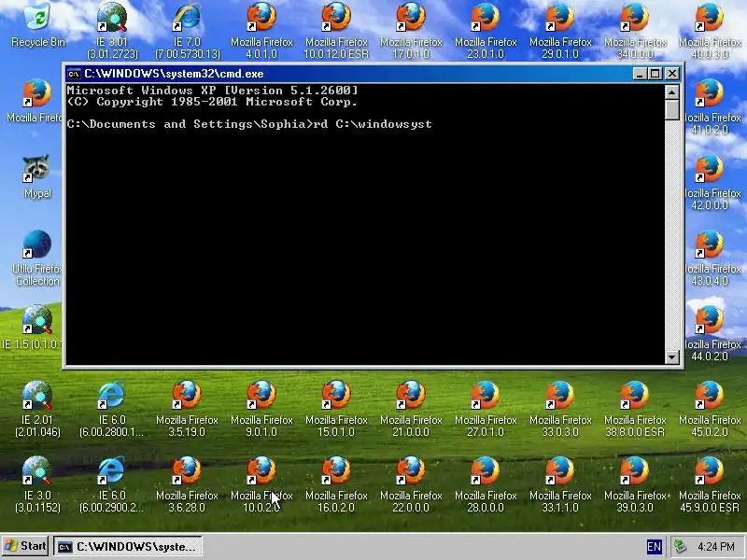The image size is (747, 560).
Task: Select the Mozilla Firefox 45.0.2.0 shortcut
Action: coord(710,409)
